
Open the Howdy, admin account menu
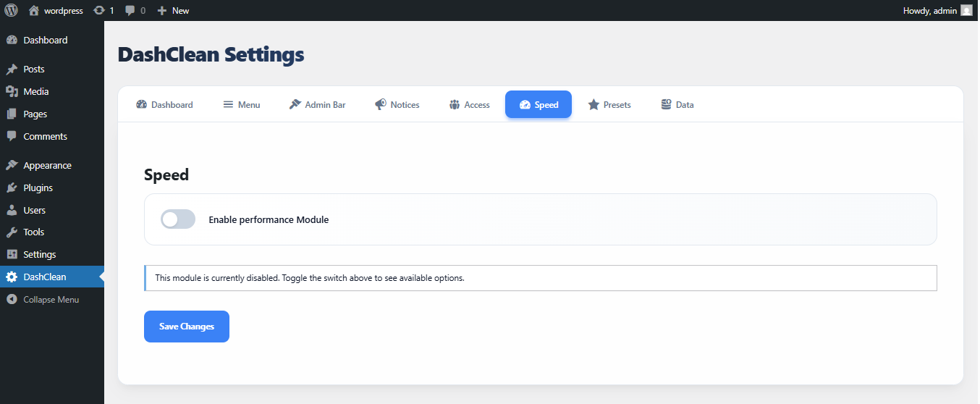930,11
